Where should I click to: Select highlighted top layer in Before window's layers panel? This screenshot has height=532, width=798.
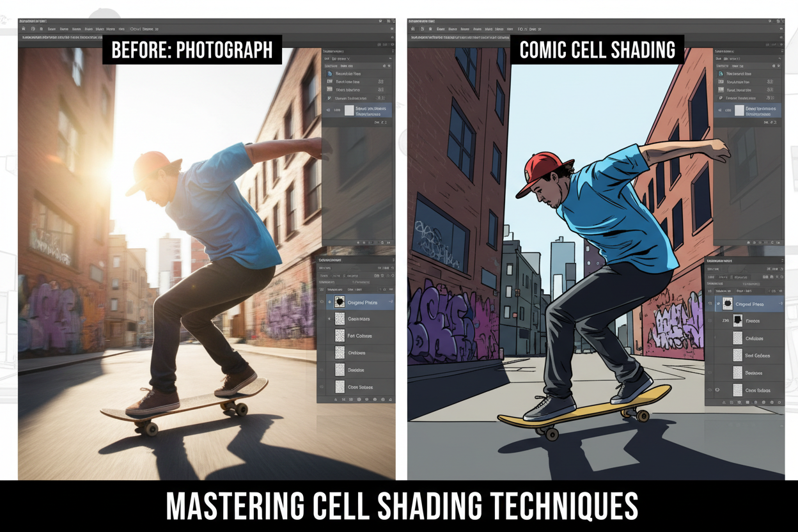point(360,302)
